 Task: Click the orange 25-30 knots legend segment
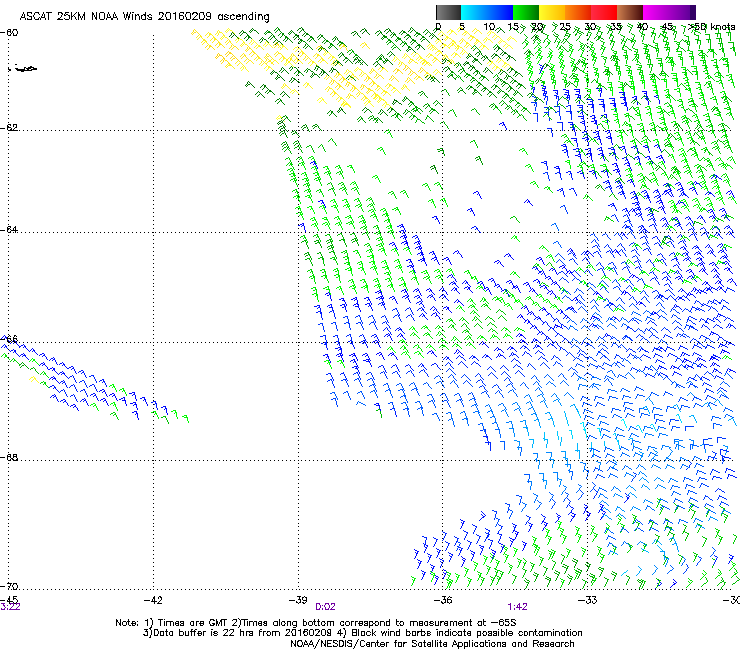tap(578, 12)
